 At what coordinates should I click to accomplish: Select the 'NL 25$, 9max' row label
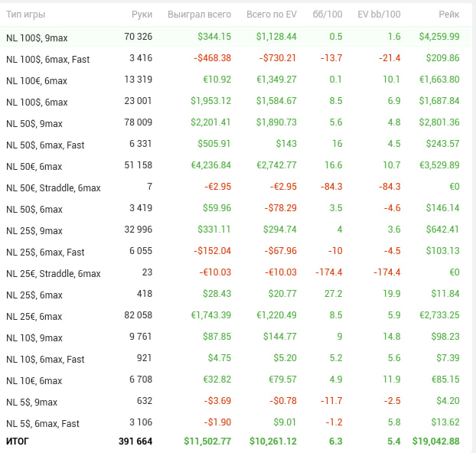pyautogui.click(x=34, y=231)
